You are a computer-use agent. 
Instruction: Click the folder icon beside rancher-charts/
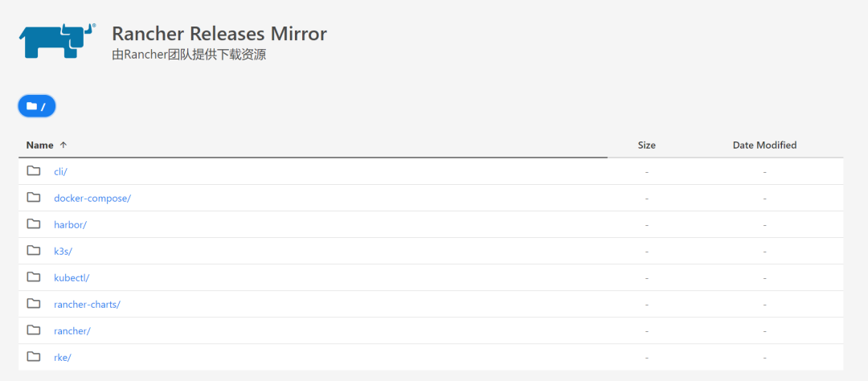click(x=34, y=304)
